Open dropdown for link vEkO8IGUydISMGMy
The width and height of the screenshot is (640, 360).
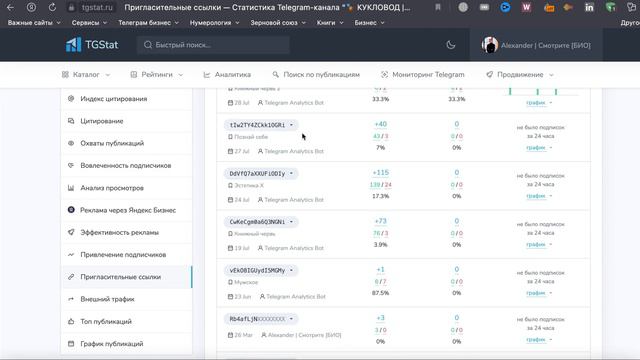pyautogui.click(x=291, y=270)
